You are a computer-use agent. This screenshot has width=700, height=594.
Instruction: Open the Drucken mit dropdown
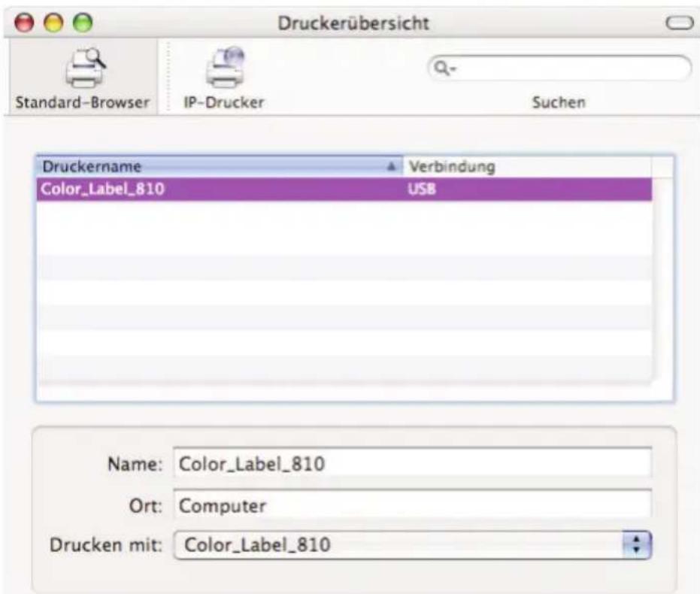413,544
